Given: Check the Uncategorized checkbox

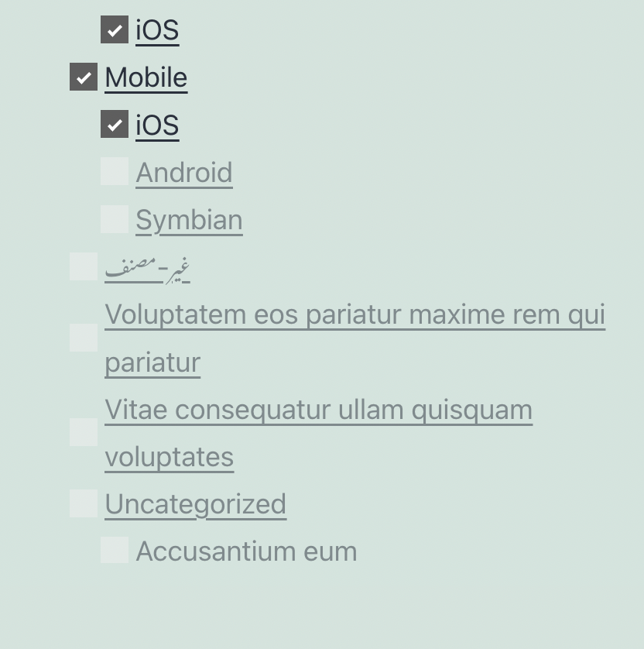Looking at the screenshot, I should point(84,503).
